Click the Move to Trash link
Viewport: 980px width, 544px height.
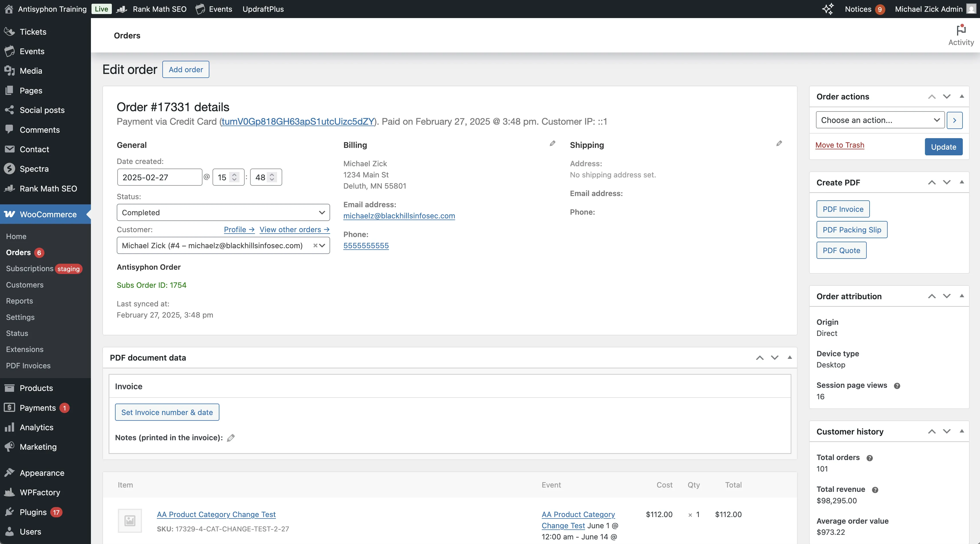click(x=840, y=145)
